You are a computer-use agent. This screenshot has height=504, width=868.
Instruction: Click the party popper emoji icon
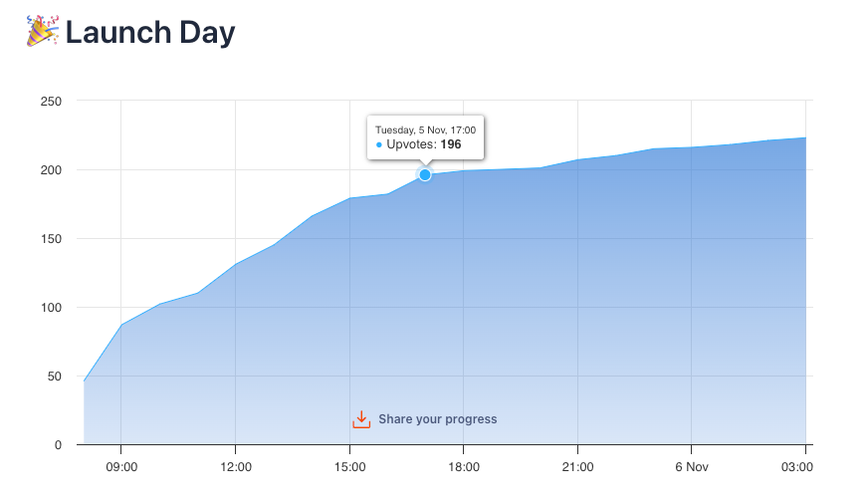click(42, 32)
